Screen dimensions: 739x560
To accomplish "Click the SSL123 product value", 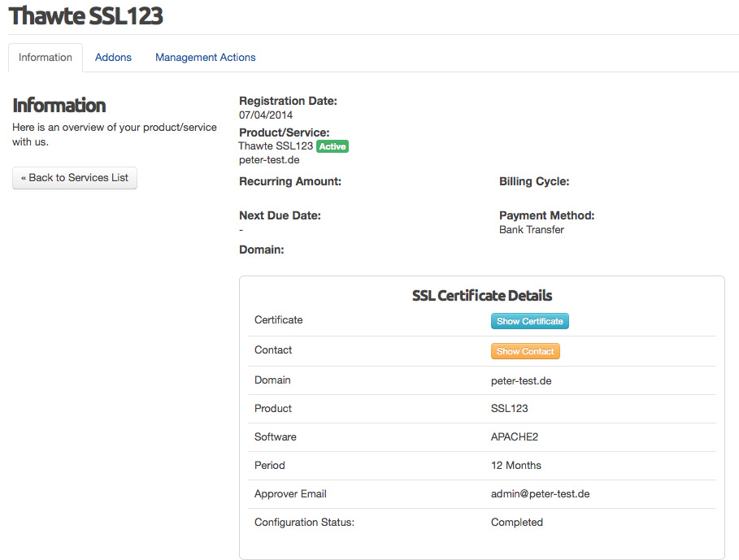I will (510, 408).
